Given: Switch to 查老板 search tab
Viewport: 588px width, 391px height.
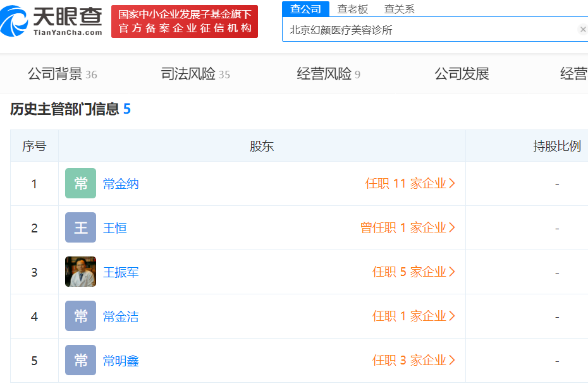Looking at the screenshot, I should click(x=352, y=9).
